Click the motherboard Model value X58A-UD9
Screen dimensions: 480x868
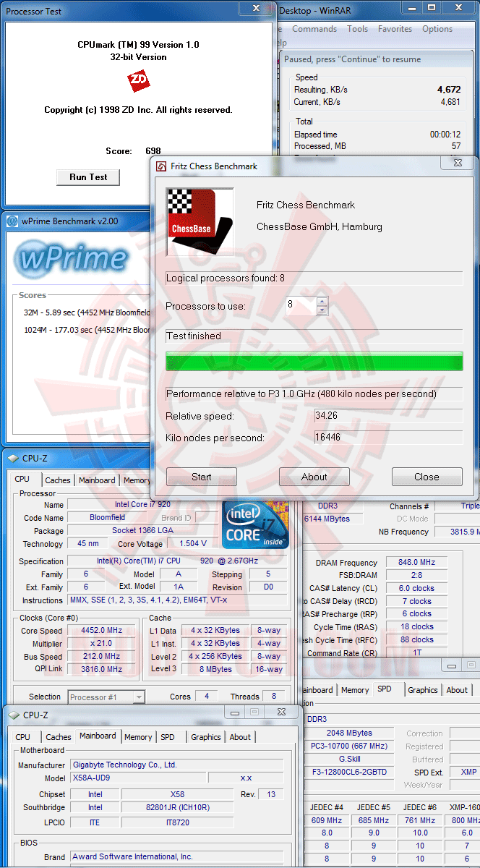[138, 778]
